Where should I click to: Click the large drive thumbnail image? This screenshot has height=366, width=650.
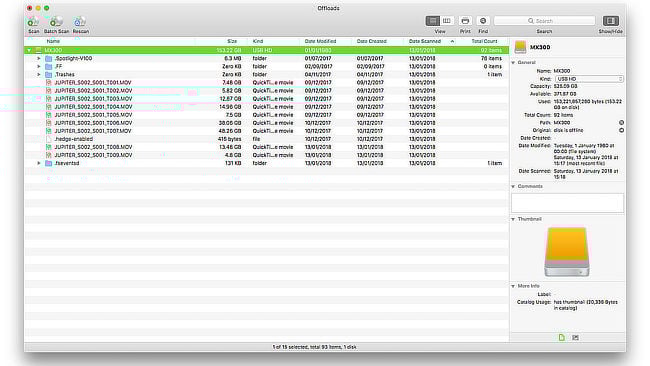click(567, 252)
